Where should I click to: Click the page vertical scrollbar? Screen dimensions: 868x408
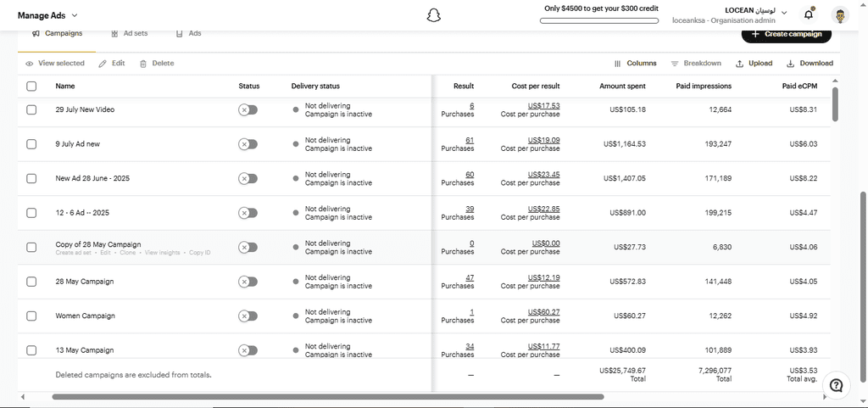(x=864, y=288)
